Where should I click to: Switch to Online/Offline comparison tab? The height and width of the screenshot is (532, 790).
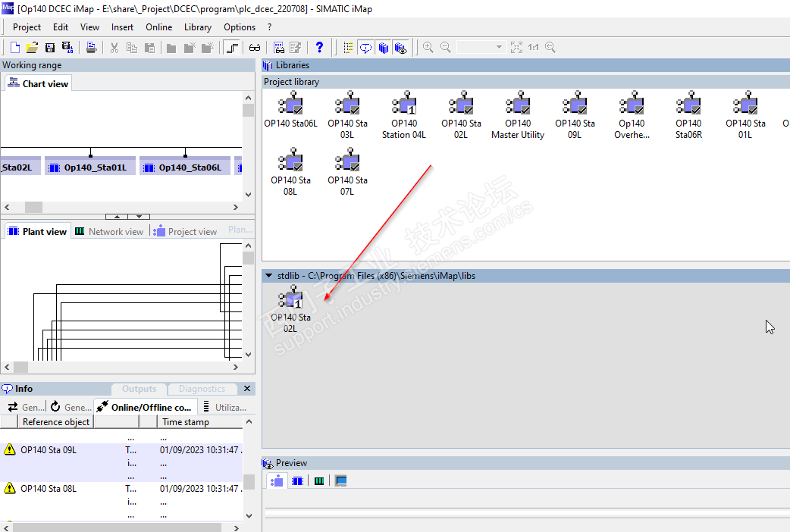[x=146, y=407]
